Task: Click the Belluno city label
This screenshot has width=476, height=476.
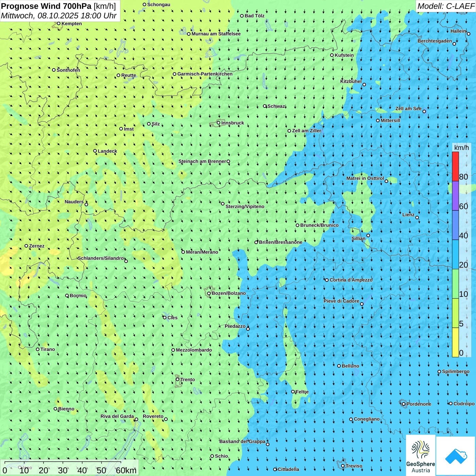Action: 350,366
